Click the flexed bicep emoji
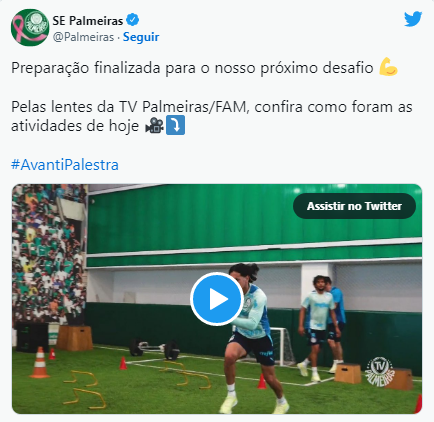Image resolution: width=434 pixels, height=422 pixels. click(388, 67)
